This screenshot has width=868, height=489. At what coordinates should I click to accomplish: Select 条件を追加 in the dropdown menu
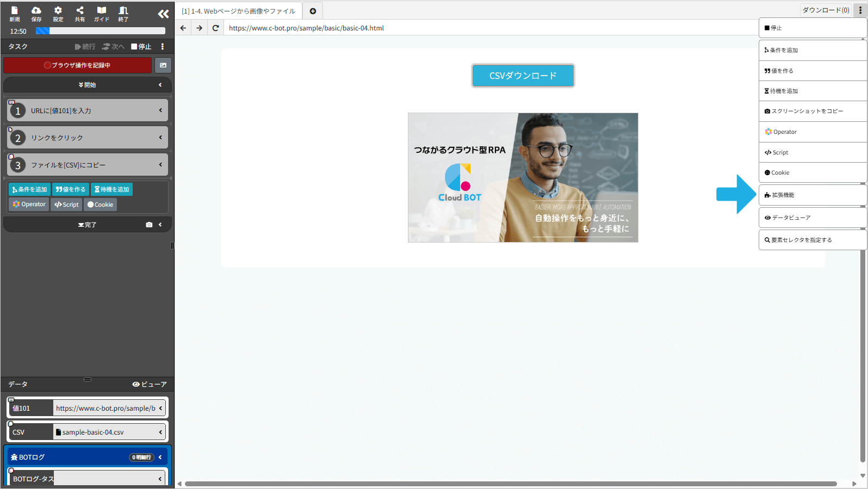coord(813,50)
